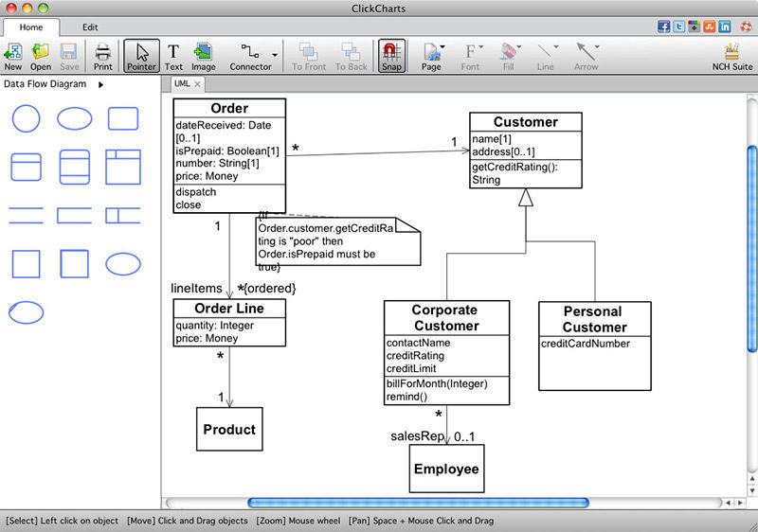Click the Facebook share icon
The width and height of the screenshot is (758, 532).
[663, 27]
